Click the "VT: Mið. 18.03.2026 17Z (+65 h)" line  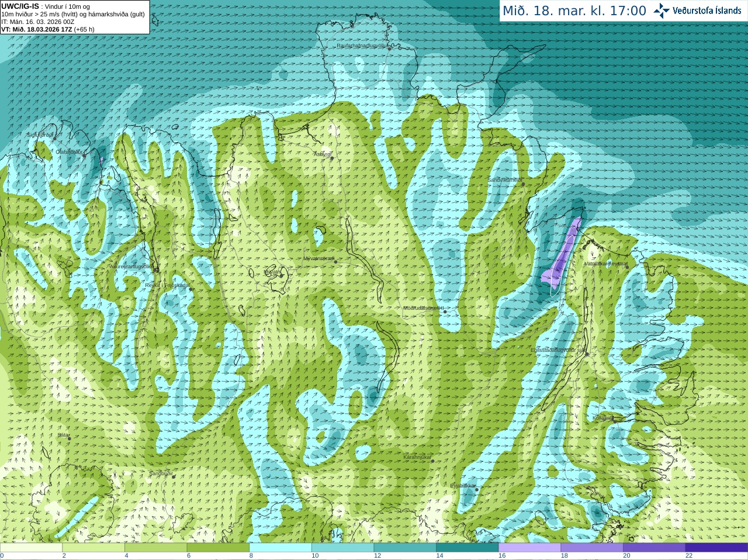point(48,29)
